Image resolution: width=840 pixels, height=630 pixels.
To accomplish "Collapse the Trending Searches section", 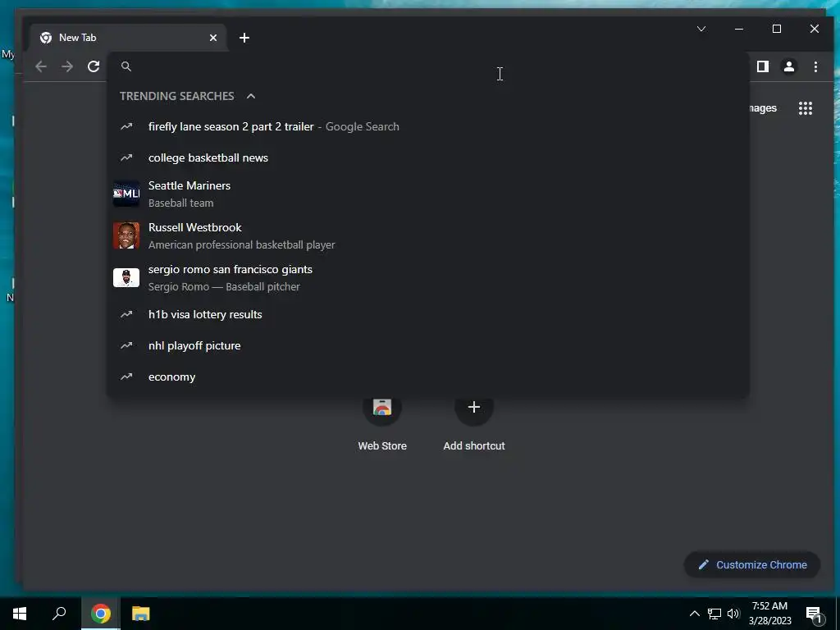I will tap(251, 96).
